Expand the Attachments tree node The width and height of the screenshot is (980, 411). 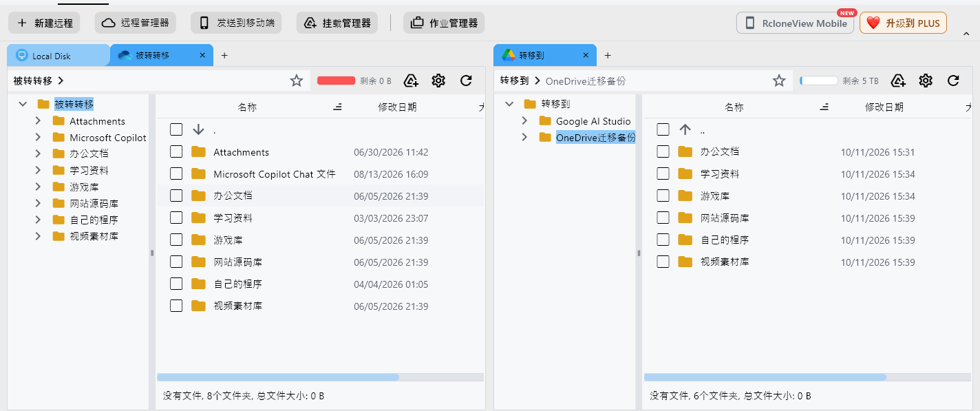pyautogui.click(x=38, y=120)
